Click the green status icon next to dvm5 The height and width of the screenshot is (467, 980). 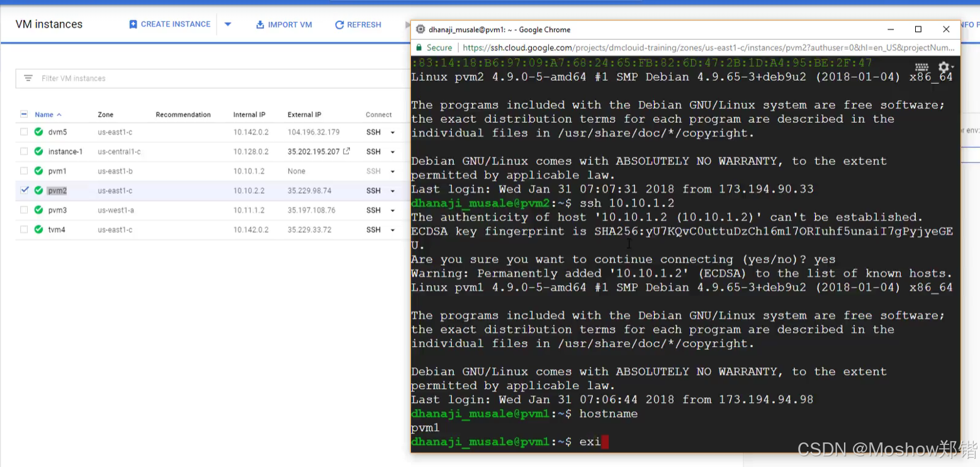38,132
